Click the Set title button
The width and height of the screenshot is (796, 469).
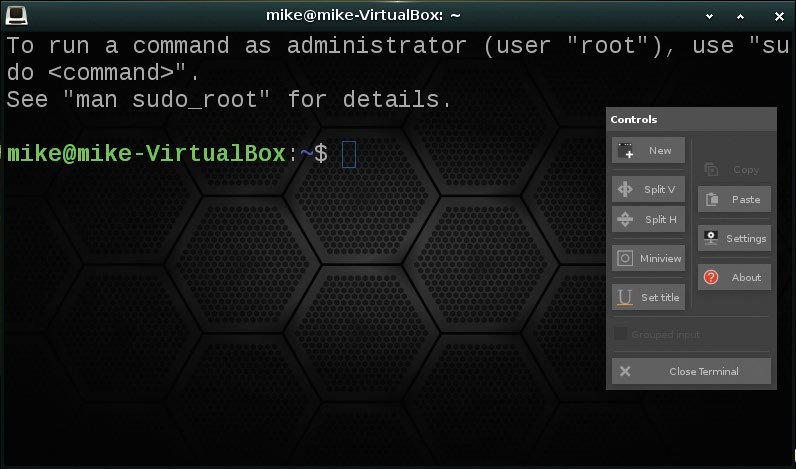pos(648,297)
